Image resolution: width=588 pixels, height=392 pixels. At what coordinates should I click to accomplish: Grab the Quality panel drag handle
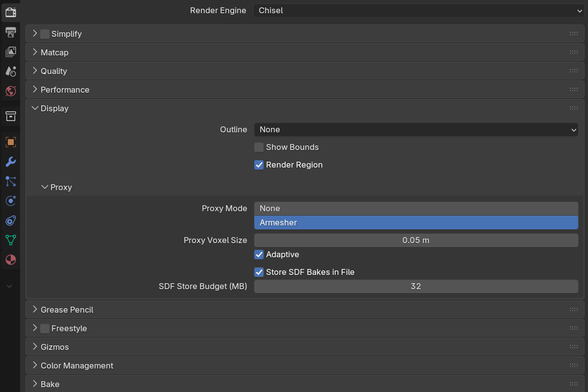574,71
